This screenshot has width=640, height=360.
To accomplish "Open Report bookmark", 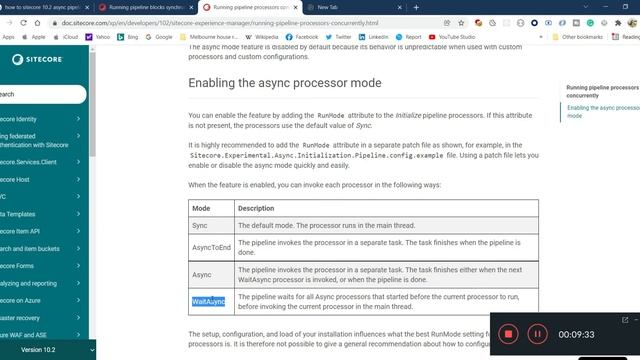I will [408, 37].
